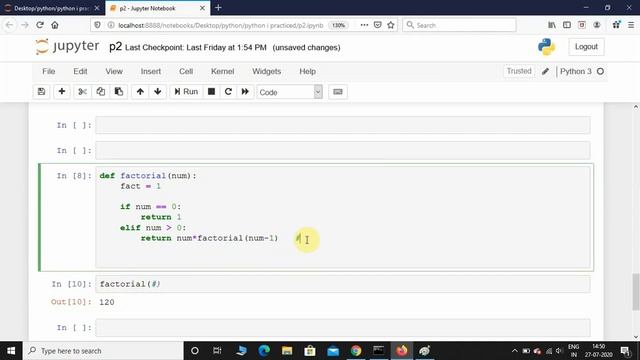Click the pencil edit mode icon
The height and width of the screenshot is (360, 640).
[545, 71]
